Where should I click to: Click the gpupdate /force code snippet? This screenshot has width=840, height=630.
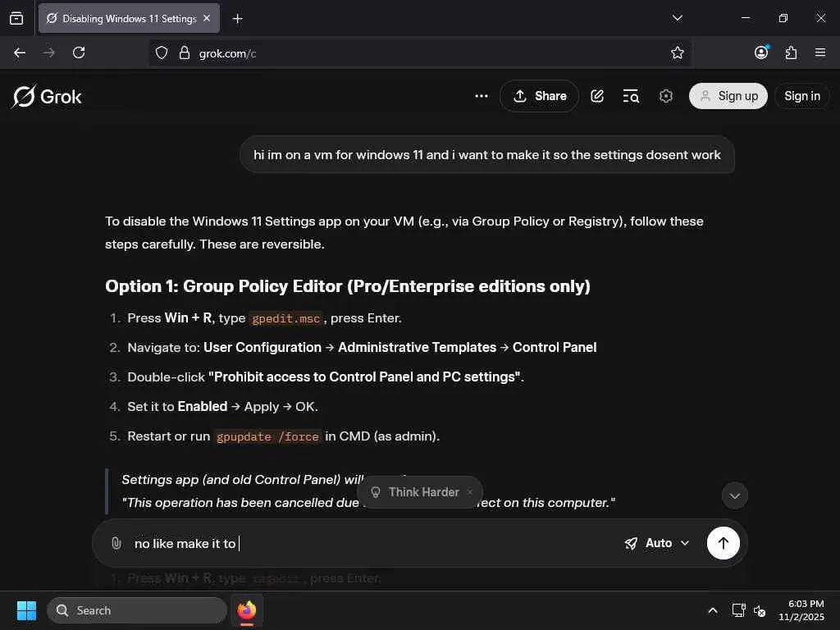267,436
